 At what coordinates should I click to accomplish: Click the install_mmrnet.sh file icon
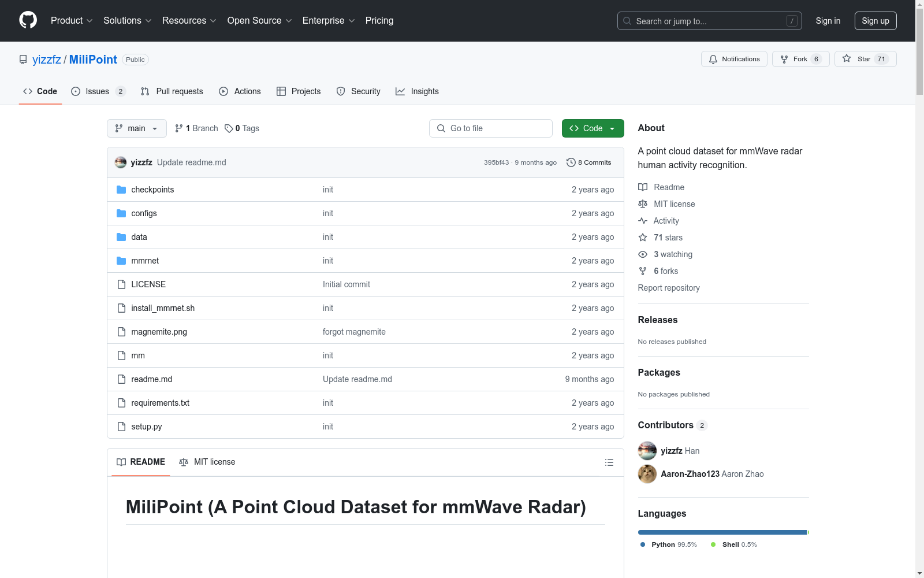tap(121, 308)
